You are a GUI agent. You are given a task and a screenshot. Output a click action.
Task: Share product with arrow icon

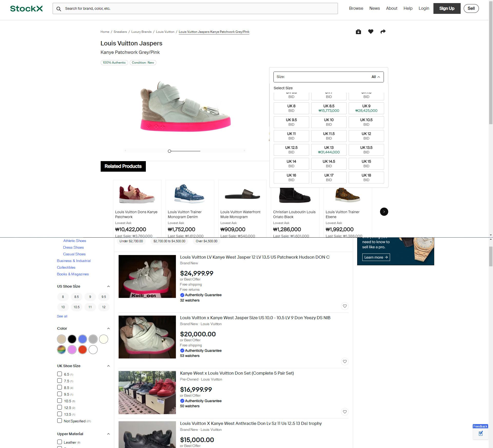tap(383, 32)
